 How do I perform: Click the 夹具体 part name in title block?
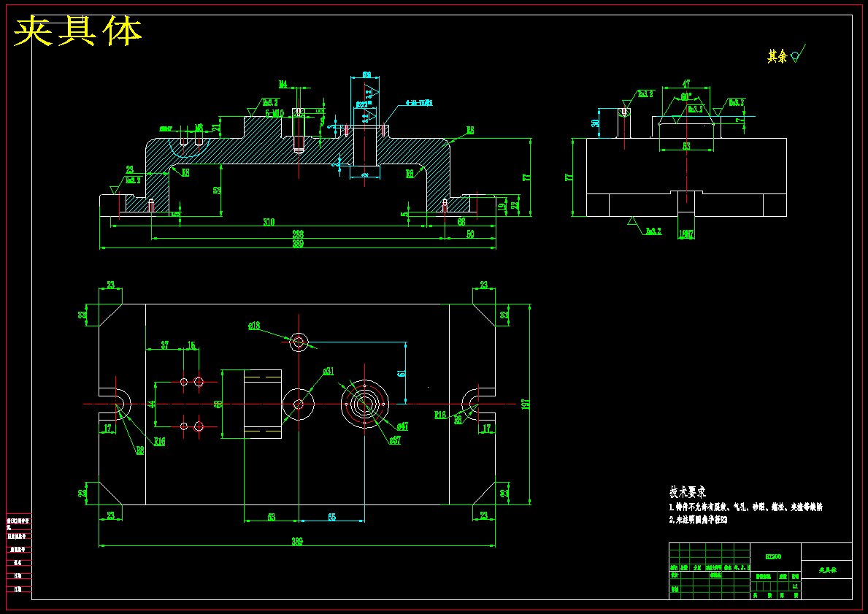coord(828,570)
